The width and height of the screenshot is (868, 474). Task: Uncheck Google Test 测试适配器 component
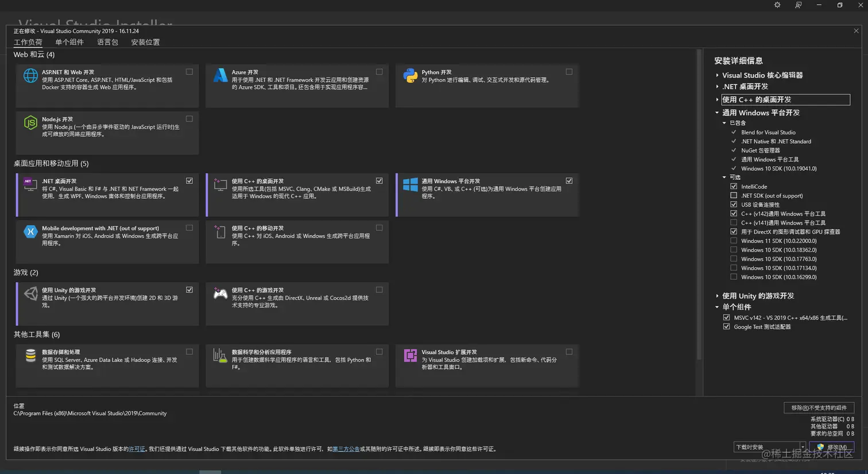click(727, 327)
